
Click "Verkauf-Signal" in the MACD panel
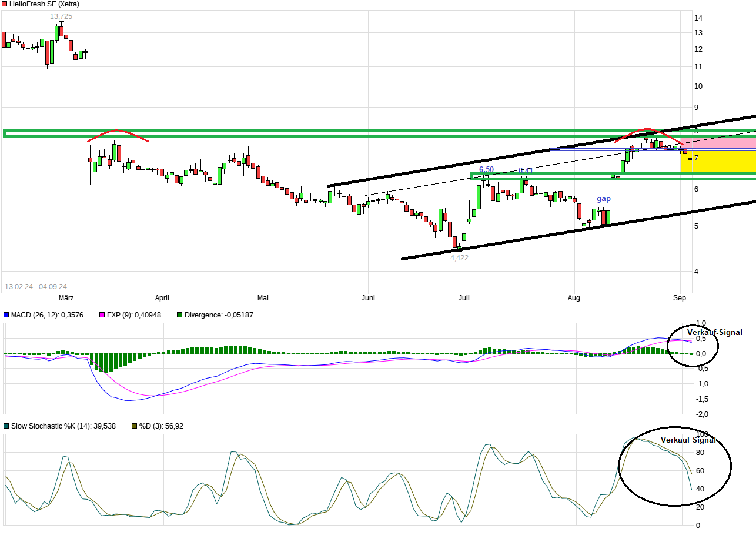[715, 333]
